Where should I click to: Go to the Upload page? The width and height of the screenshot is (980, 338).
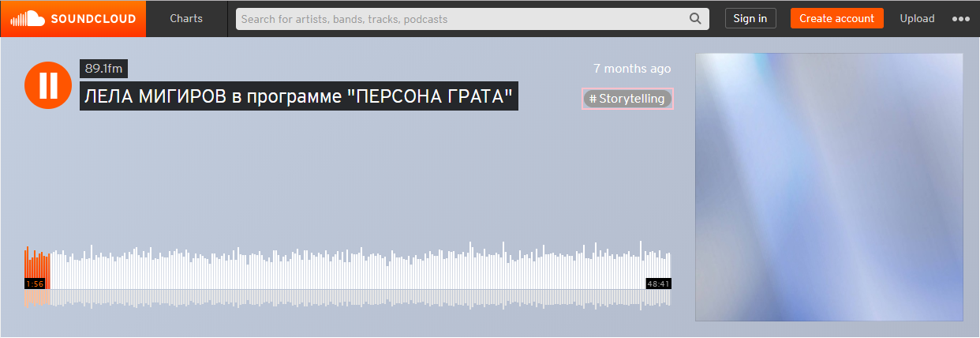click(917, 19)
